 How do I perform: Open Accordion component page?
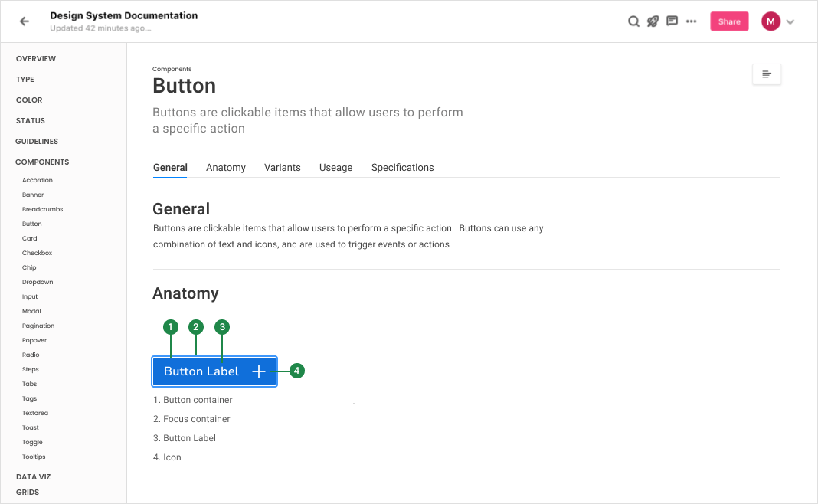38,180
